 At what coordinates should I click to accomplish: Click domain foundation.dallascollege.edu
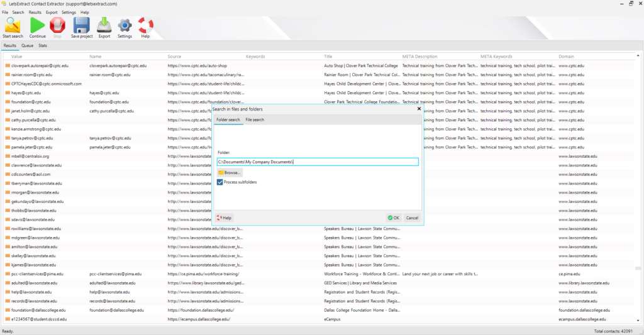(x=584, y=310)
